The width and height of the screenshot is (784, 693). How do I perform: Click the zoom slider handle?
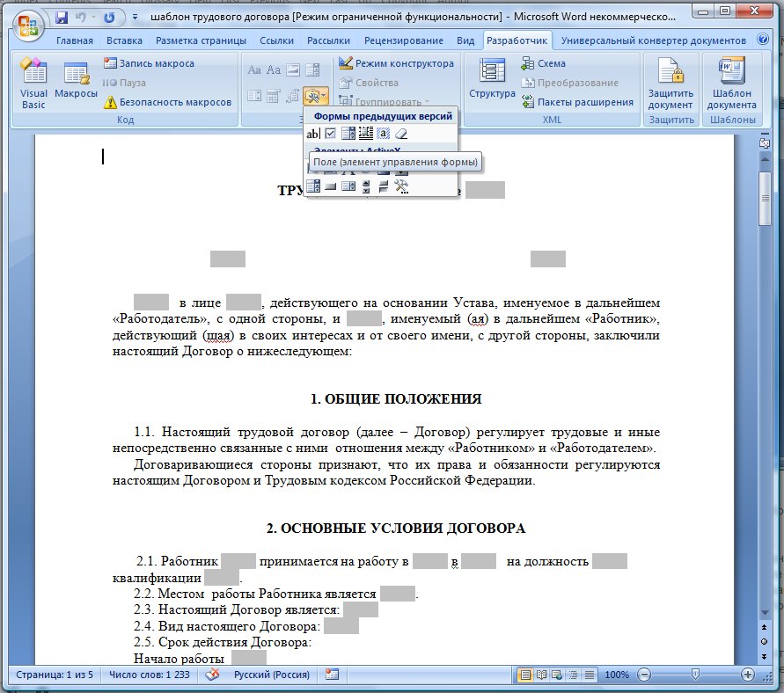click(x=695, y=675)
